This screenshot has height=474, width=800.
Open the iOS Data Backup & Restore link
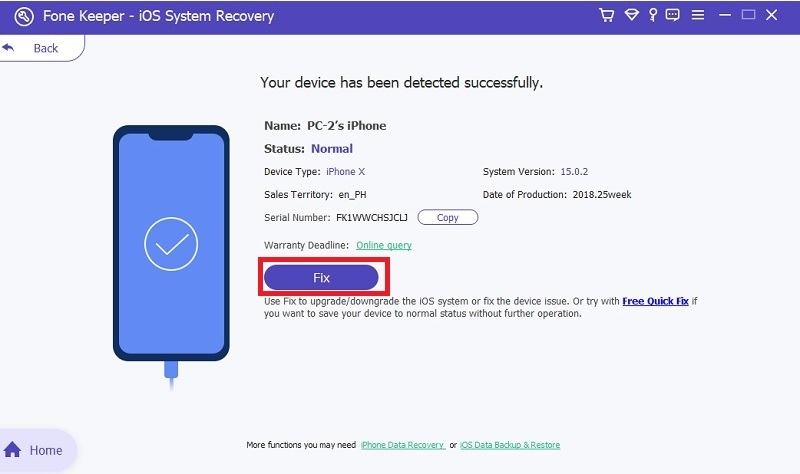pyautogui.click(x=510, y=445)
